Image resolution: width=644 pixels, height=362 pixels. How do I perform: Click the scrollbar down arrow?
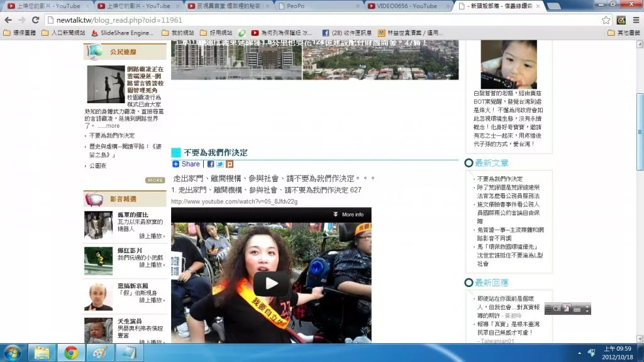(x=640, y=339)
